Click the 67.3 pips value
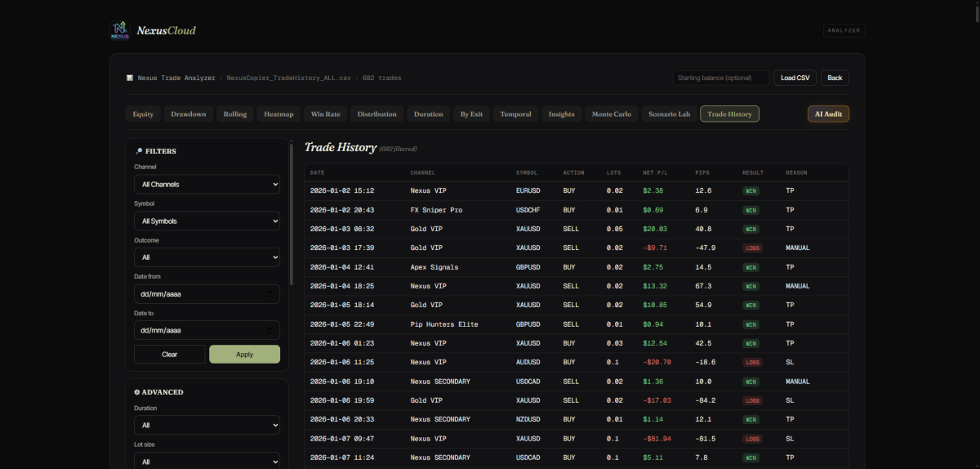 click(703, 286)
